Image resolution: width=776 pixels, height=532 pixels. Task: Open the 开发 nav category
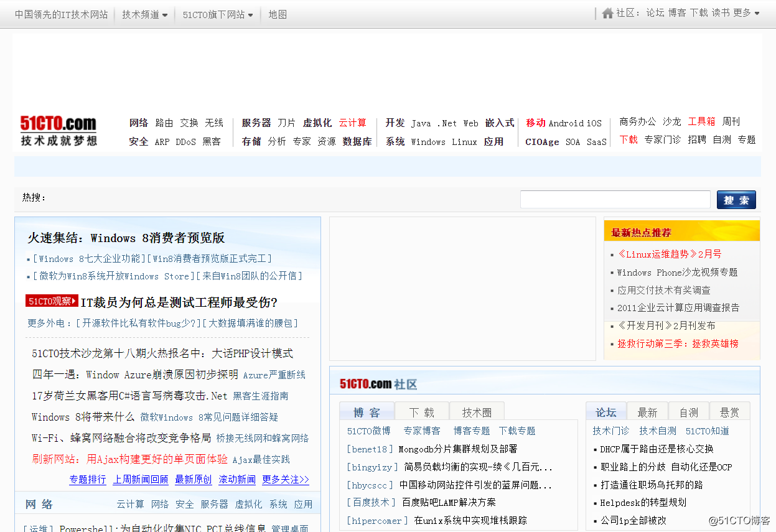[395, 123]
